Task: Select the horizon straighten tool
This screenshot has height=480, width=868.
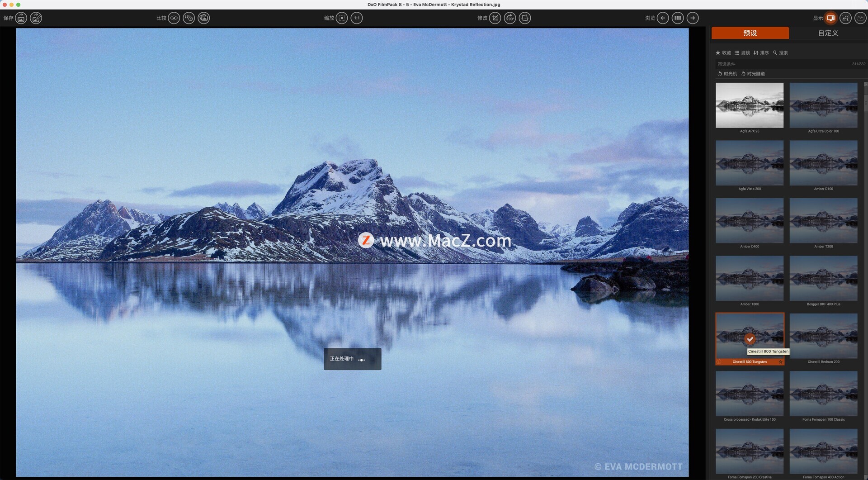Action: click(x=525, y=18)
